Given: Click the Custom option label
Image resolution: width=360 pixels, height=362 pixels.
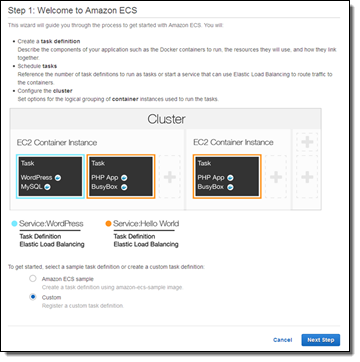Looking at the screenshot, I should (51, 297).
